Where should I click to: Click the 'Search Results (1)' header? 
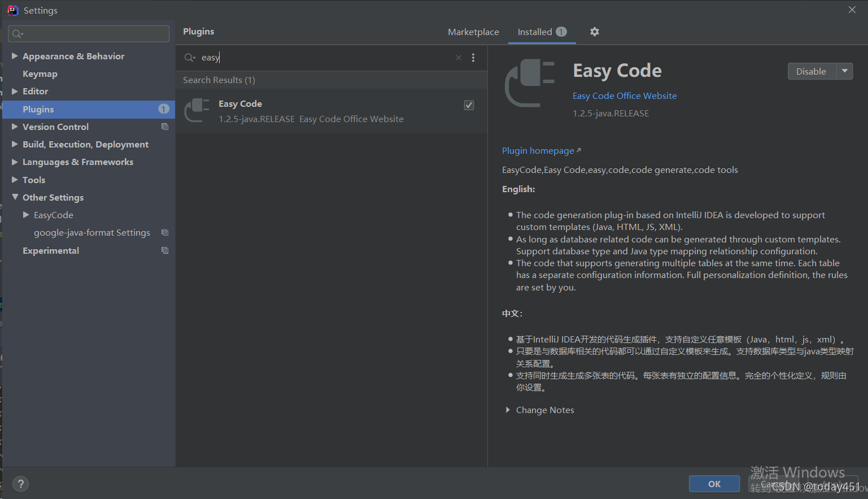coord(219,80)
